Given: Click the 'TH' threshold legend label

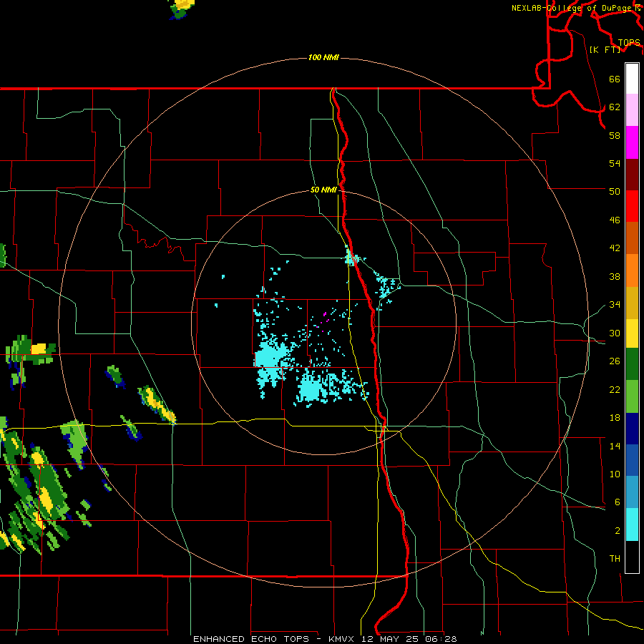Looking at the screenshot, I should 615,559.
